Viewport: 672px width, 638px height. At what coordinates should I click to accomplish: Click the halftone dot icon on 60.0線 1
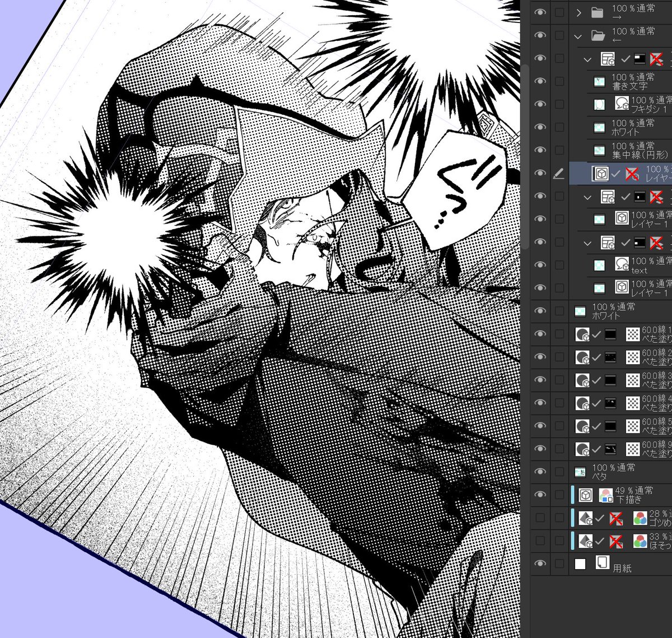pos(633,334)
